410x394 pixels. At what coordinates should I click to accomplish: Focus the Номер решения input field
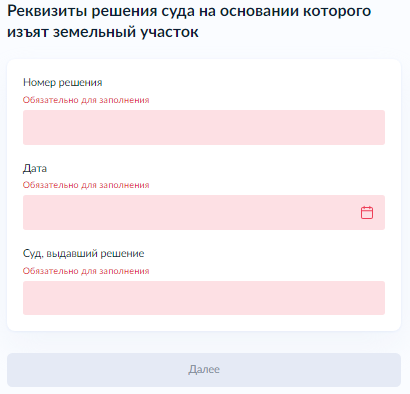[x=204, y=127]
